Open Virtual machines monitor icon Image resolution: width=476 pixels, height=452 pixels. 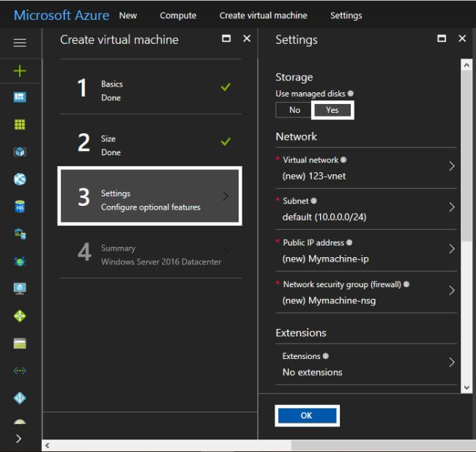tap(20, 289)
